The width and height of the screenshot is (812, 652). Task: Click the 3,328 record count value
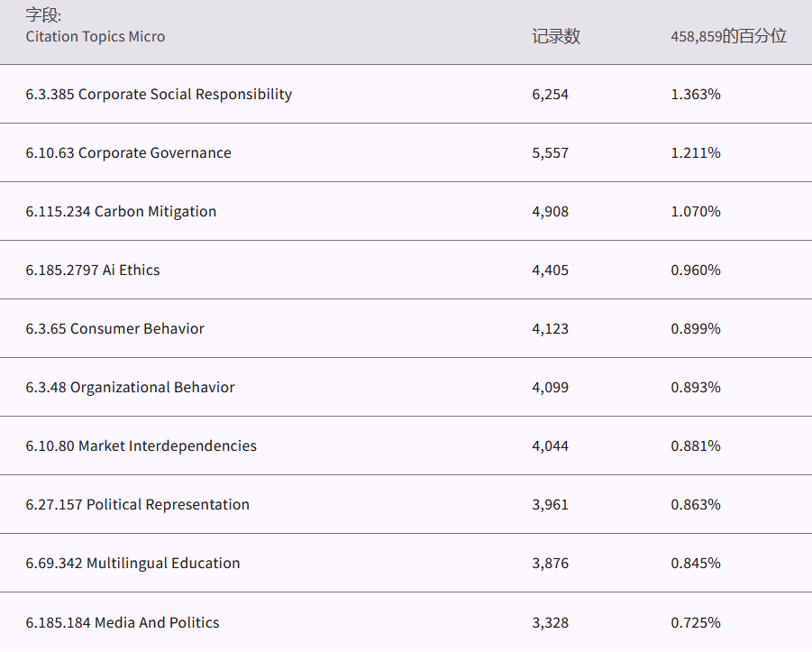(550, 623)
